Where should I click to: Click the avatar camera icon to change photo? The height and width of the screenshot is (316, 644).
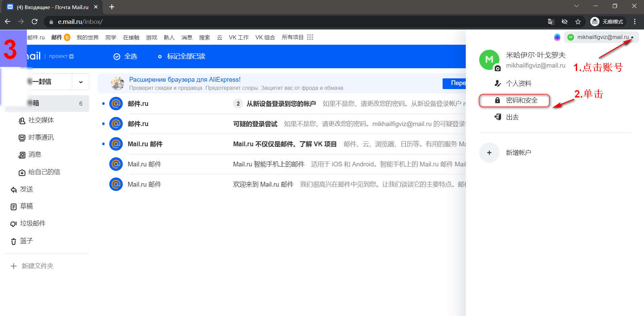point(498,68)
